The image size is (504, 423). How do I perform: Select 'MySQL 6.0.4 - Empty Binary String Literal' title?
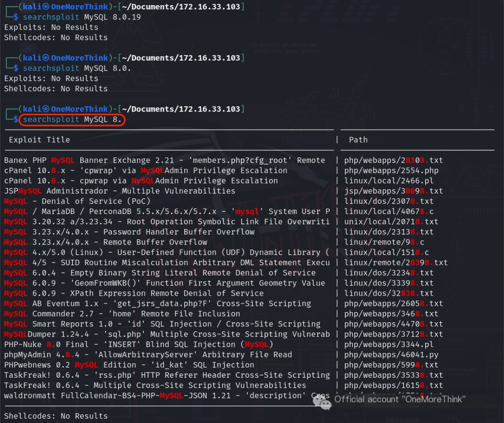point(160,273)
